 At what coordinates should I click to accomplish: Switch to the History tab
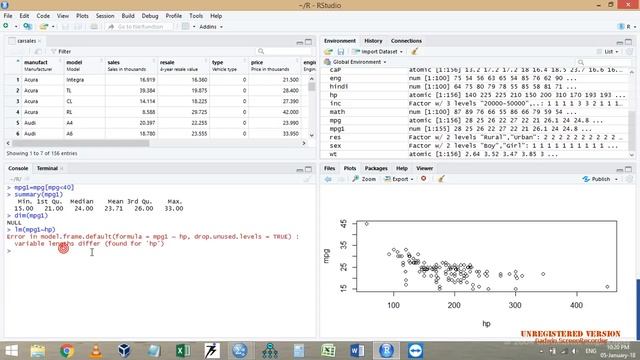(373, 41)
